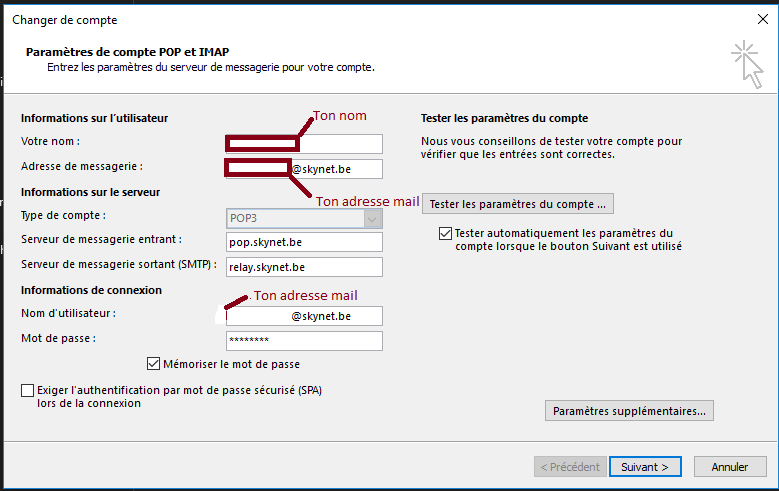Open Paramètres supplémentaires button
The width and height of the screenshot is (779, 491).
pyautogui.click(x=629, y=410)
